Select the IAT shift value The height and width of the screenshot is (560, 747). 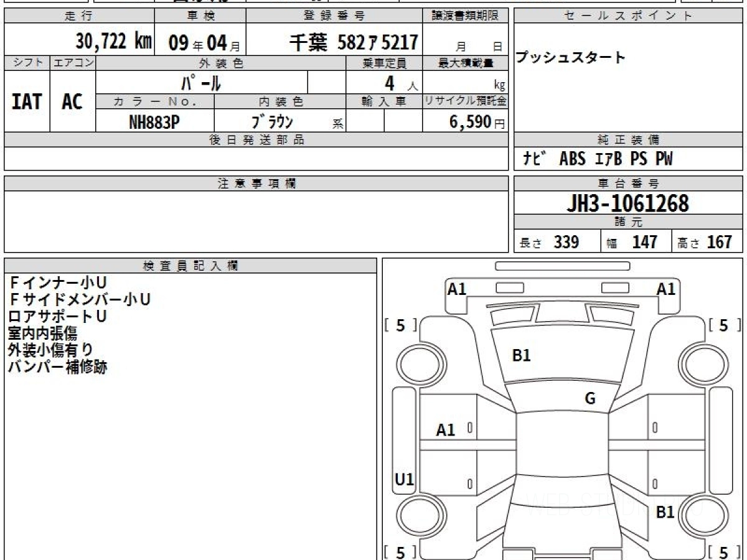pyautogui.click(x=27, y=101)
